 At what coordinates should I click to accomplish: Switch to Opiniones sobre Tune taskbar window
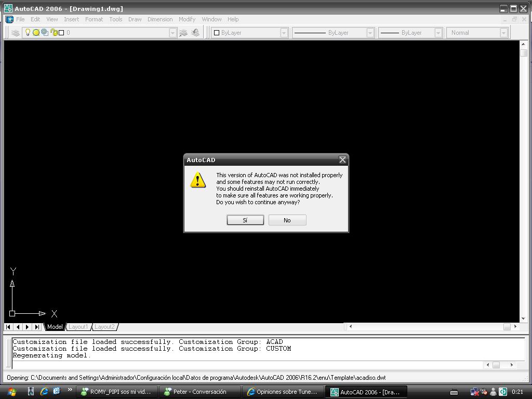(x=283, y=392)
